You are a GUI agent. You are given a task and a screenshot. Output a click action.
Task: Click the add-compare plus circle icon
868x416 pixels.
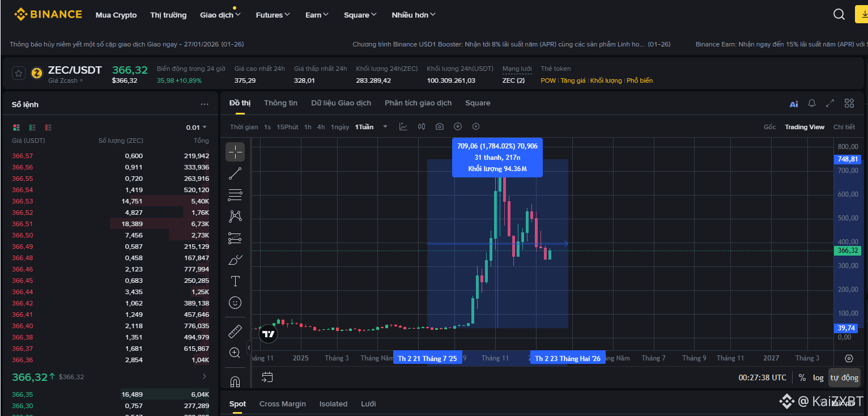click(x=458, y=127)
